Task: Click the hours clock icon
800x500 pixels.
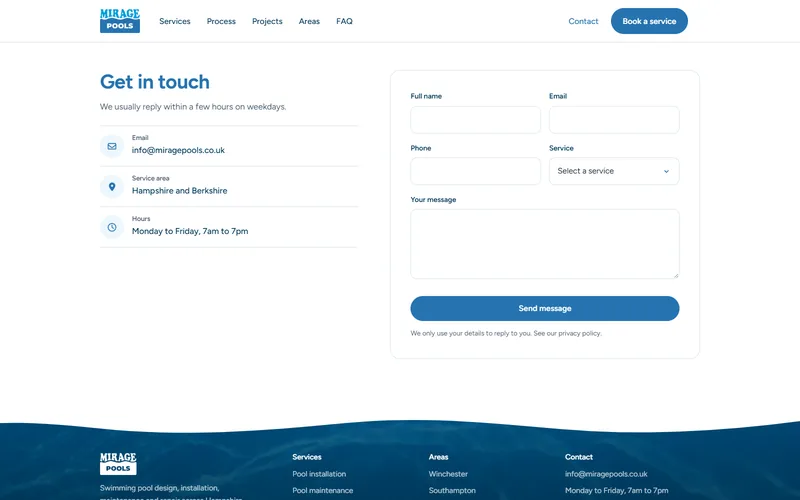Action: pyautogui.click(x=112, y=227)
